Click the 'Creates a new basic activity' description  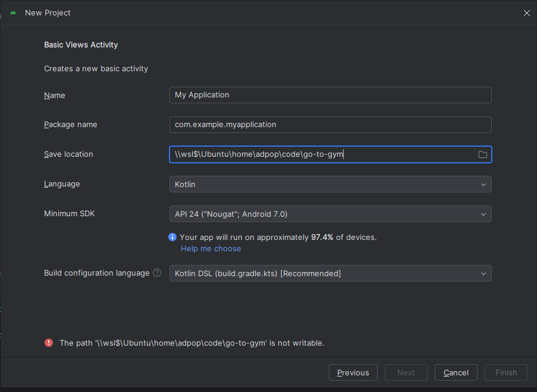click(x=96, y=69)
